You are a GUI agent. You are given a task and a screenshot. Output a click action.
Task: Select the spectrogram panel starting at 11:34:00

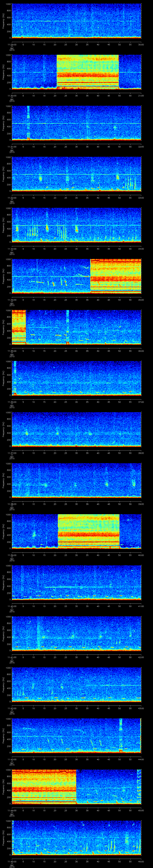pos(76,276)
